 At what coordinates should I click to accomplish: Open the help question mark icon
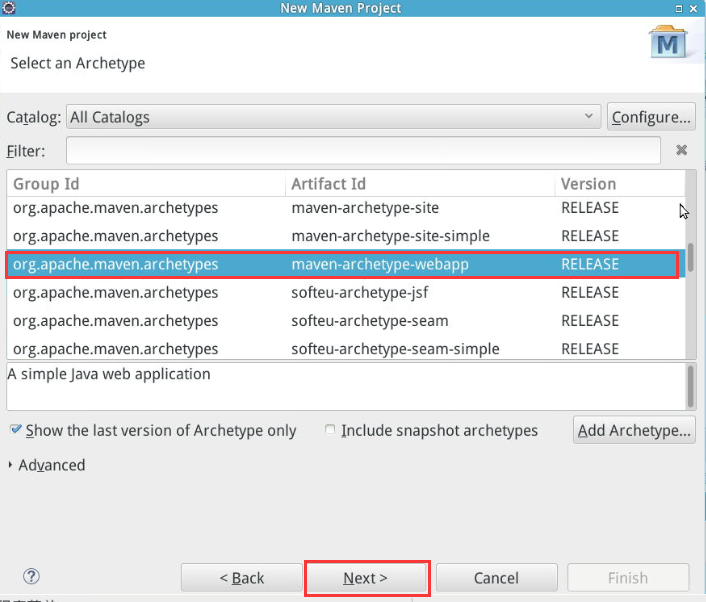(x=31, y=576)
